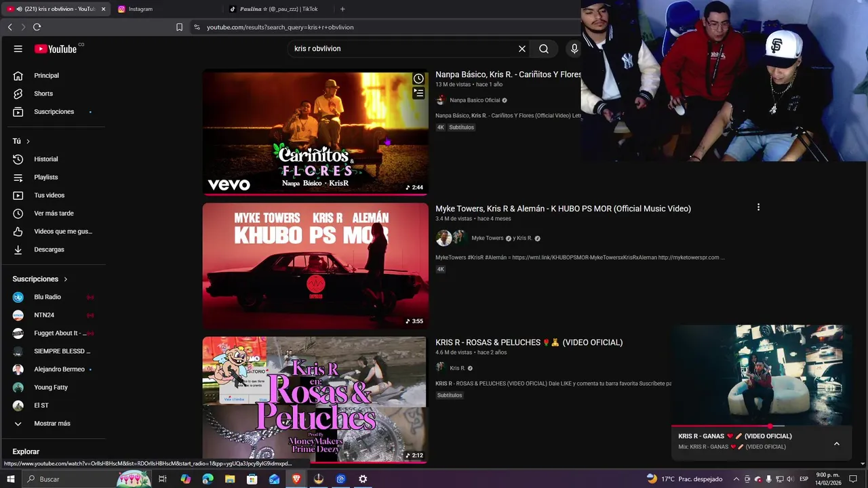Switch to the Paulina TikTok tab
The image size is (868, 488).
click(278, 9)
